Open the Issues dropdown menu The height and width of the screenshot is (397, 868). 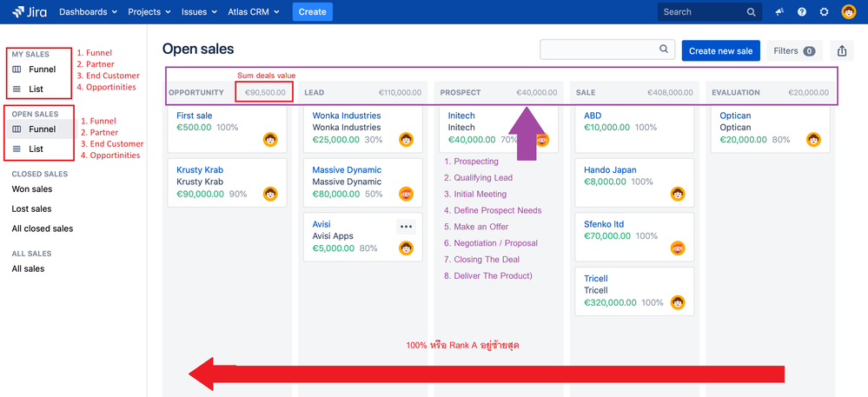pyautogui.click(x=199, y=11)
